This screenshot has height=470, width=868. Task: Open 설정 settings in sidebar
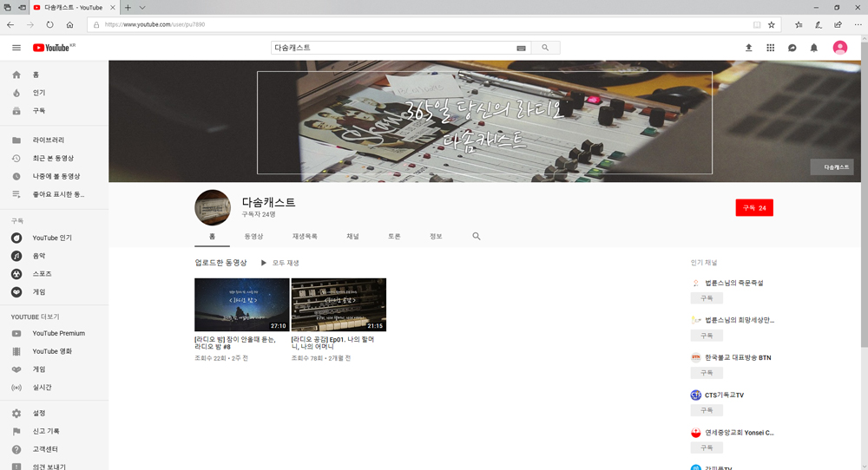point(54,413)
